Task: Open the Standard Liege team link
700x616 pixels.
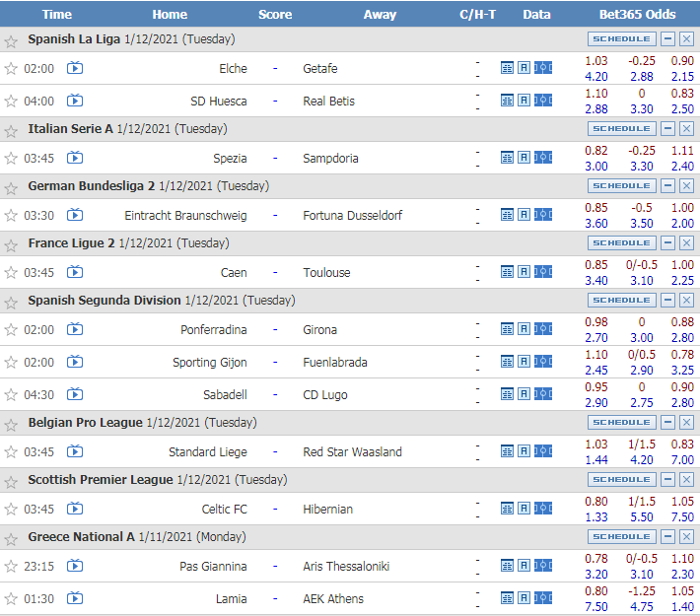Action: [x=208, y=452]
